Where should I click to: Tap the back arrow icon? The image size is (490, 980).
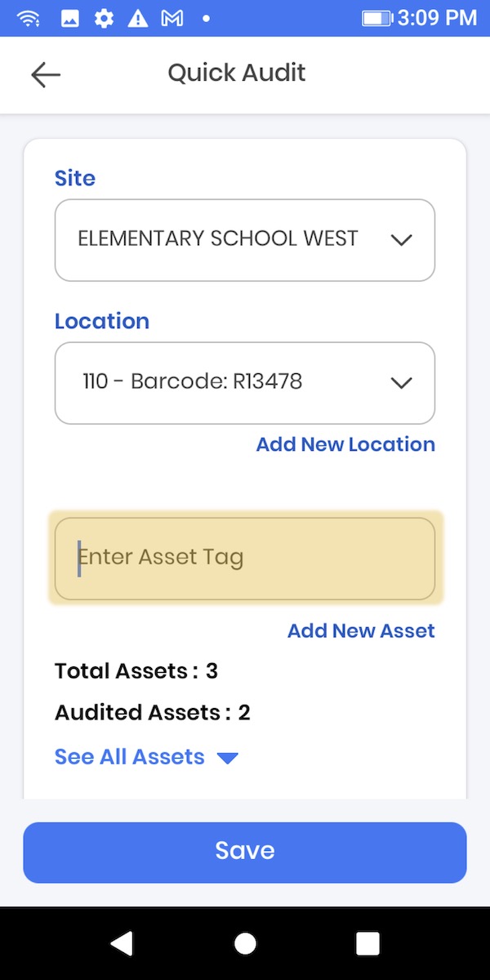click(x=46, y=74)
